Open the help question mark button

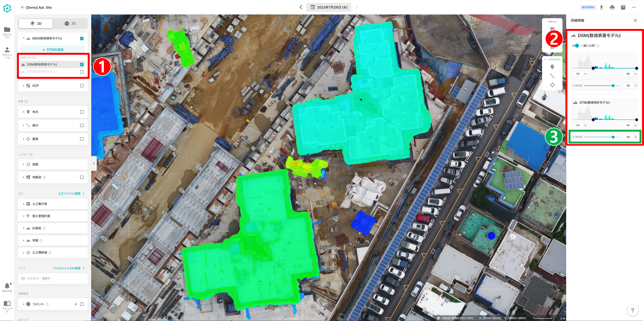click(x=633, y=310)
